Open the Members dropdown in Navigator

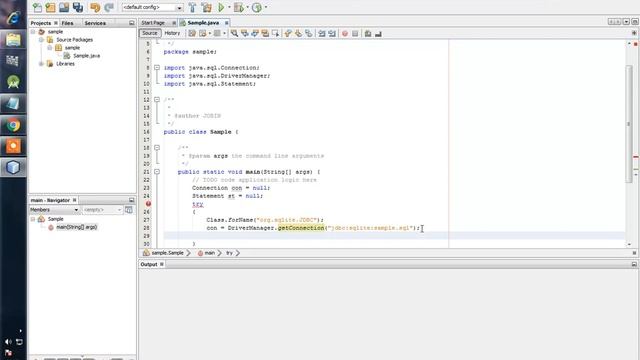point(54,210)
